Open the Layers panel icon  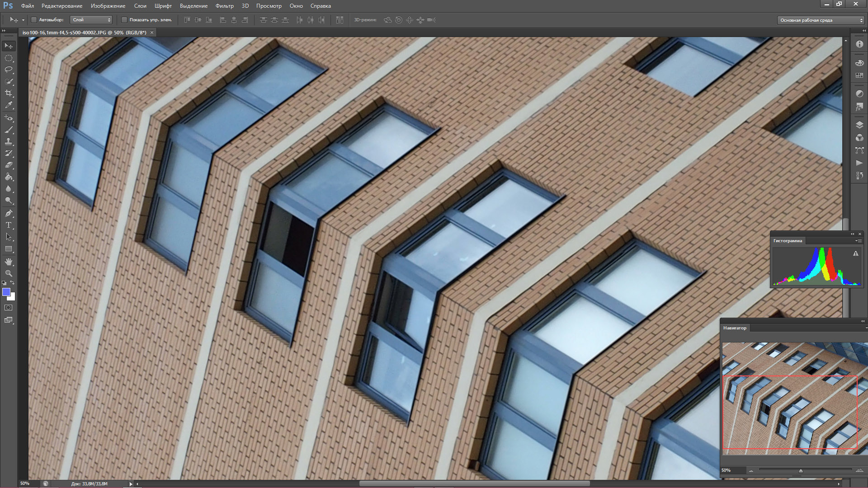coord(859,125)
